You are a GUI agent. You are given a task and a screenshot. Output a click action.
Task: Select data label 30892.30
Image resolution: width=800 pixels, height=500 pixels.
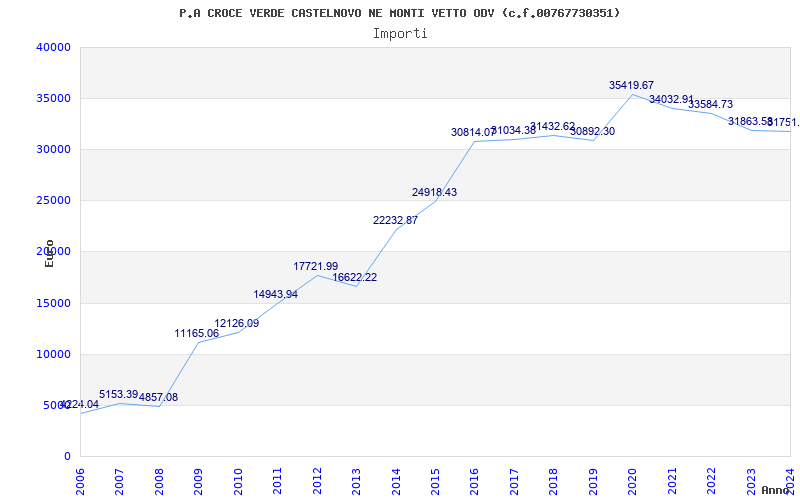point(592,132)
